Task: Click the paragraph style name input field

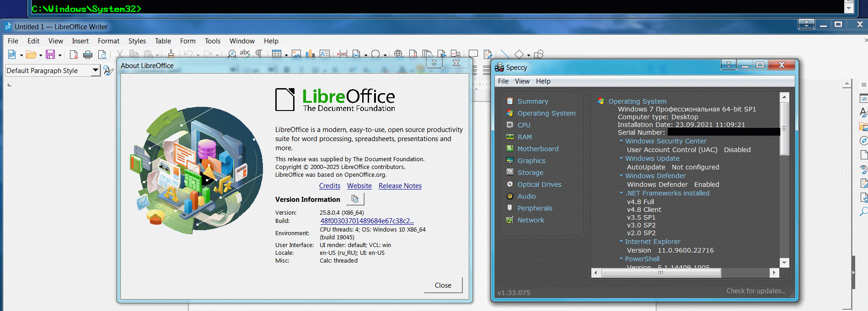Action: click(48, 70)
